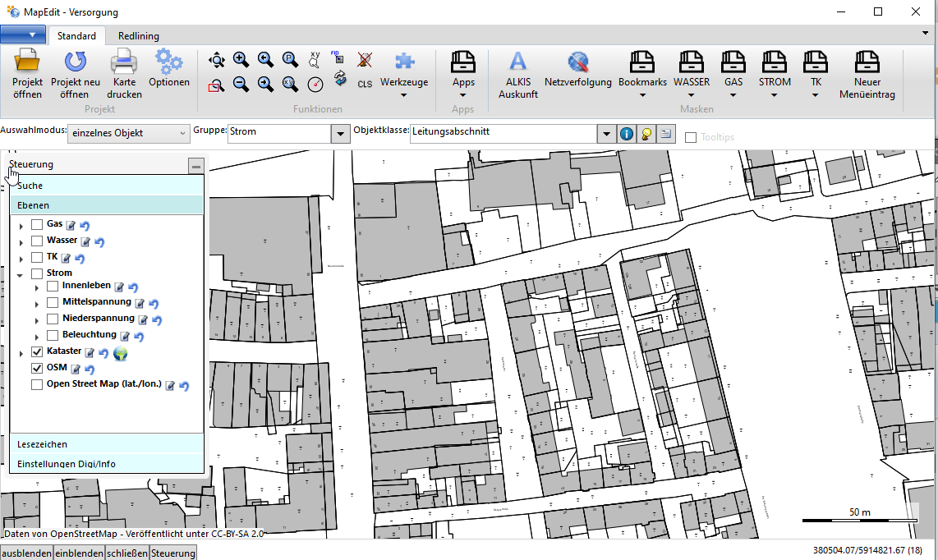Click the CLS clear icon
This screenshot has height=560, width=938.
[x=365, y=84]
